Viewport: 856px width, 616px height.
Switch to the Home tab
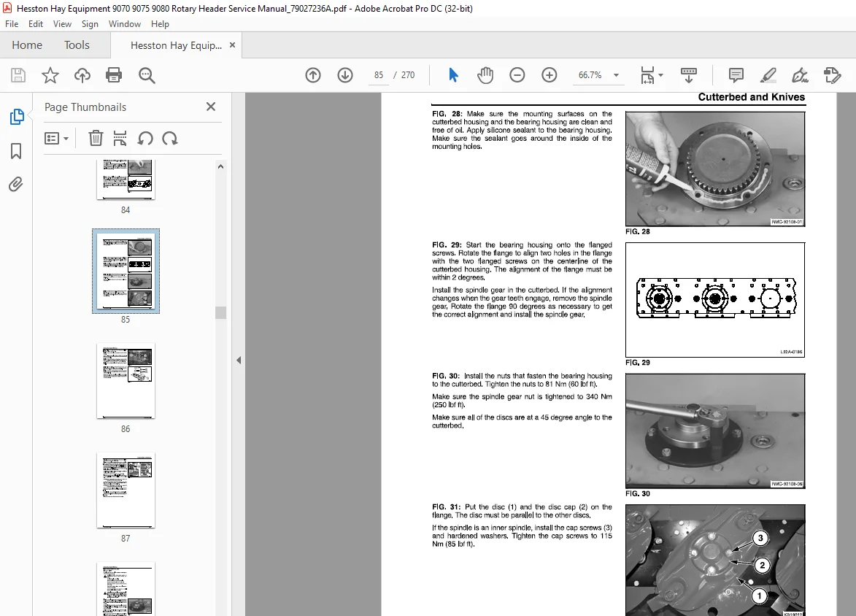(27, 45)
